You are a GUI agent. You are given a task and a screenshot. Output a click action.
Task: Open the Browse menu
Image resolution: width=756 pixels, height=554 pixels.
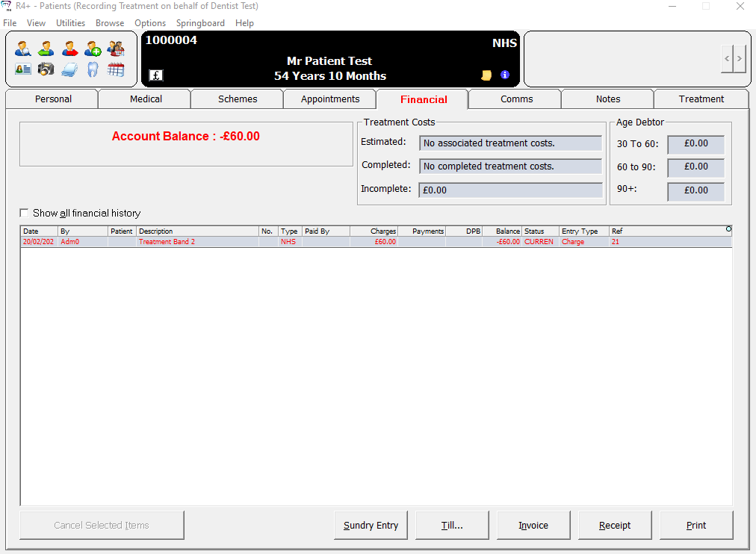(x=110, y=23)
